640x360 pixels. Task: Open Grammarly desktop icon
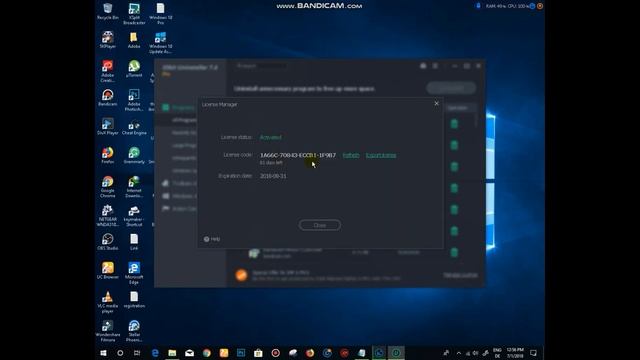(x=134, y=156)
